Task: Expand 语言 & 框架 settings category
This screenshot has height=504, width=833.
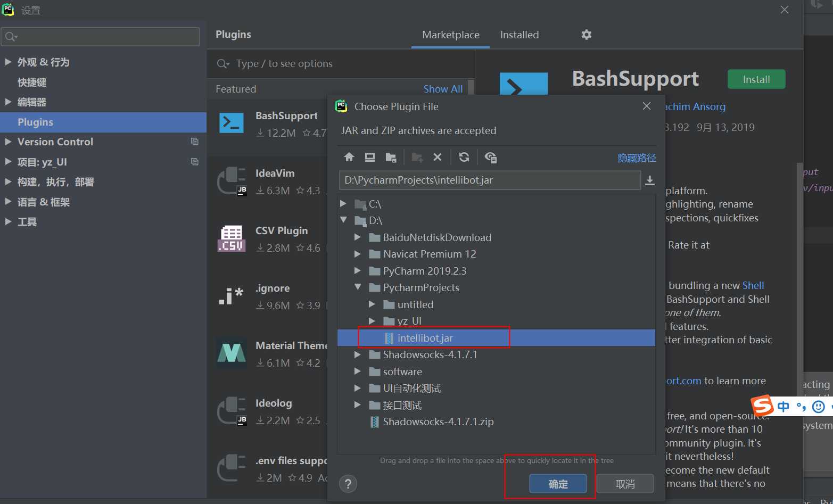Action: point(8,202)
